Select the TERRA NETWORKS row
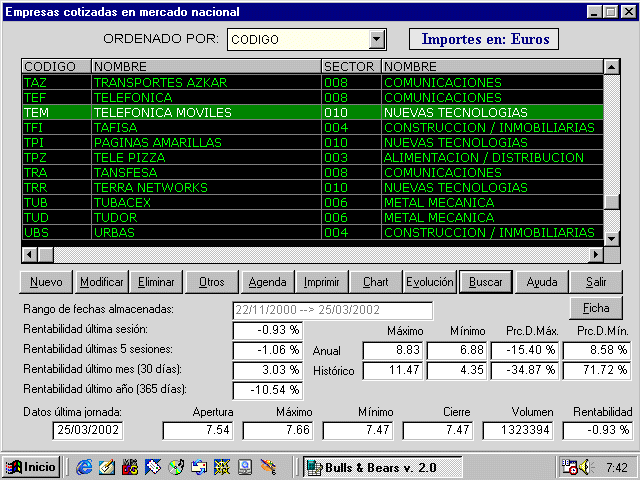Screen dimensions: 640x480 coord(313,187)
